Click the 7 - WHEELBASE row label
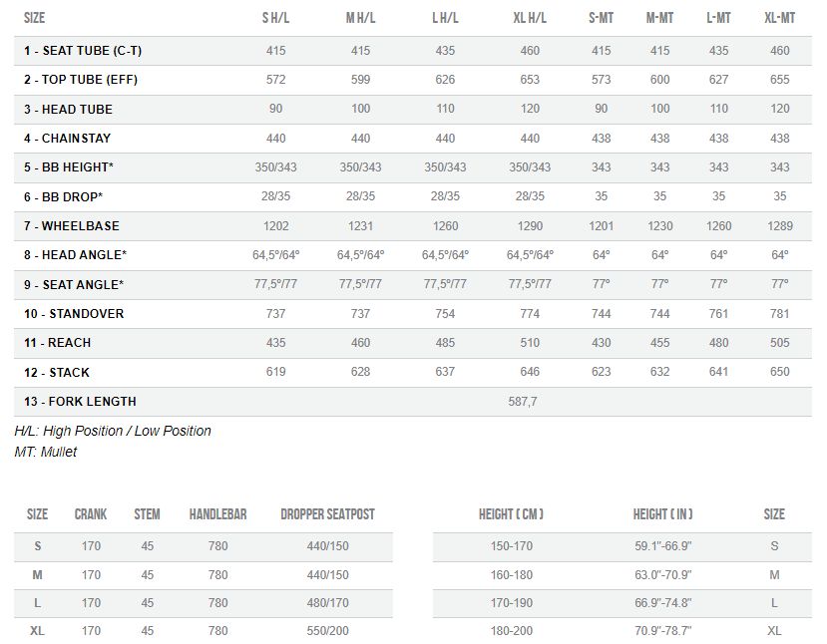 (x=72, y=226)
